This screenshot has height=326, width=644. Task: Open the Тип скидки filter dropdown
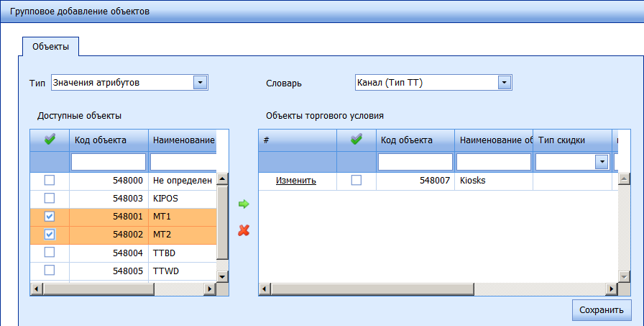pyautogui.click(x=601, y=163)
